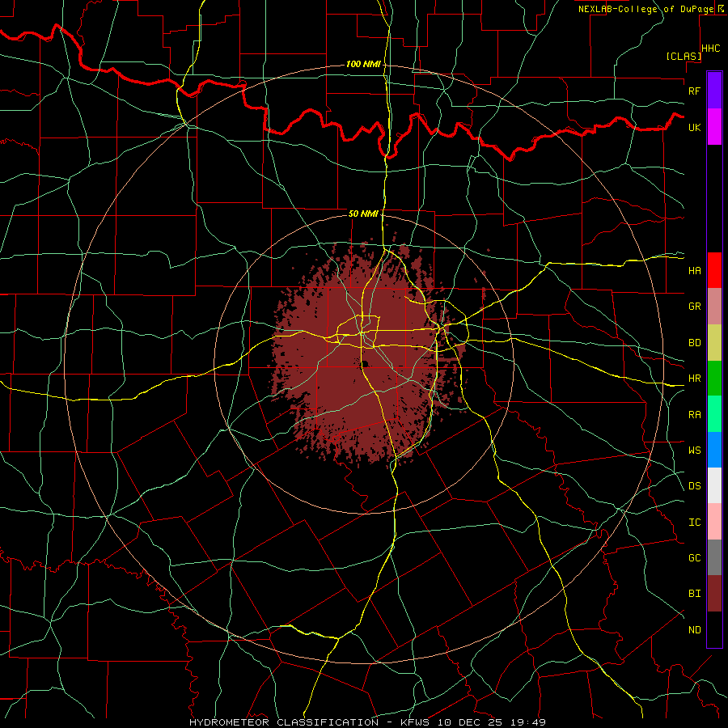Click the UK legend label

click(694, 127)
